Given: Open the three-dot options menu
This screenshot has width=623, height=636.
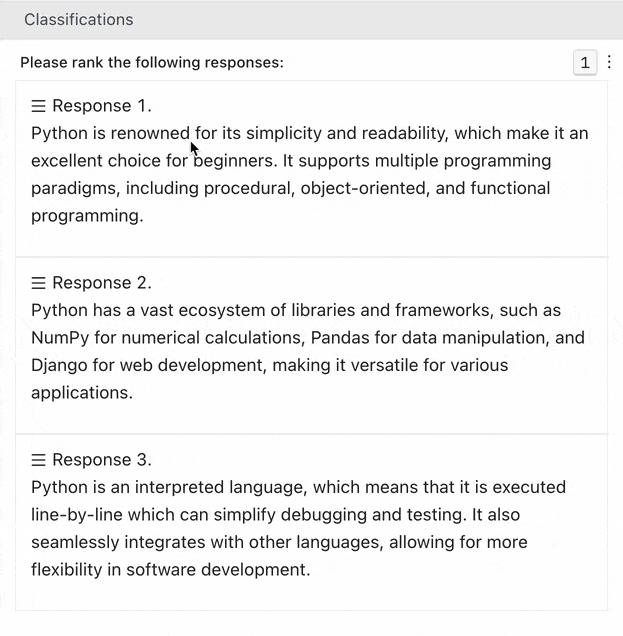Looking at the screenshot, I should [x=609, y=62].
